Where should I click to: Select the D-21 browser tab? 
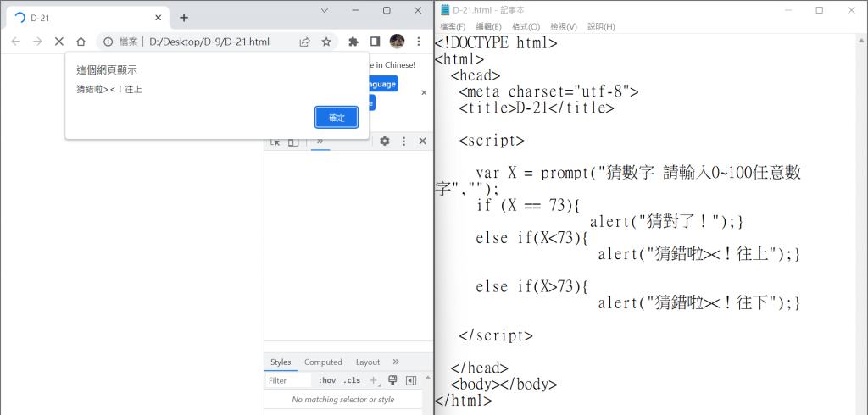tap(88, 18)
